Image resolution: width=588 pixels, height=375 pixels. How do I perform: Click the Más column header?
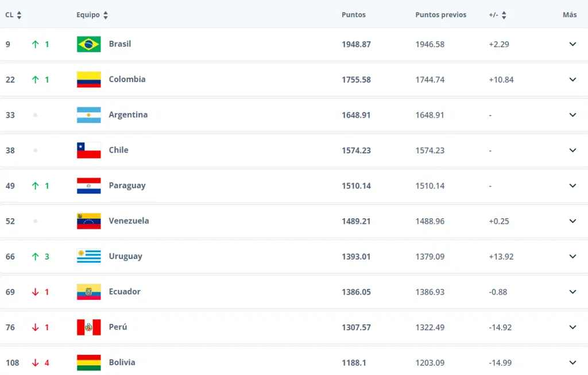(569, 15)
